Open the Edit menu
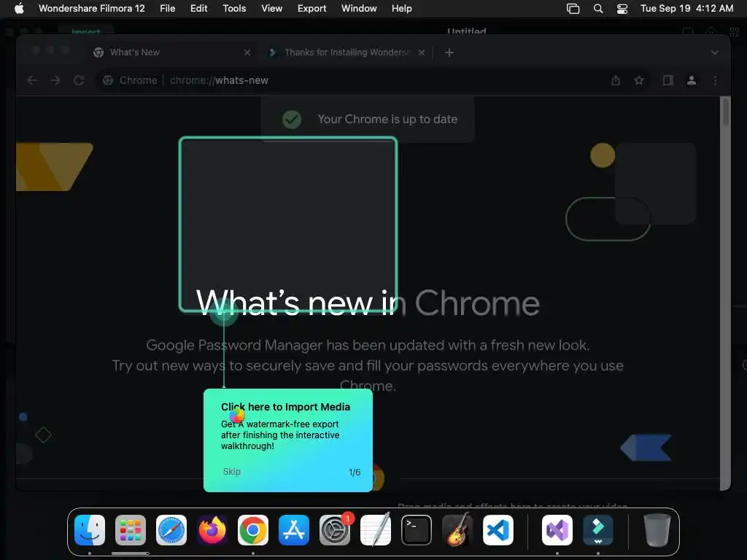Viewport: 747px width, 560px height. [x=198, y=9]
